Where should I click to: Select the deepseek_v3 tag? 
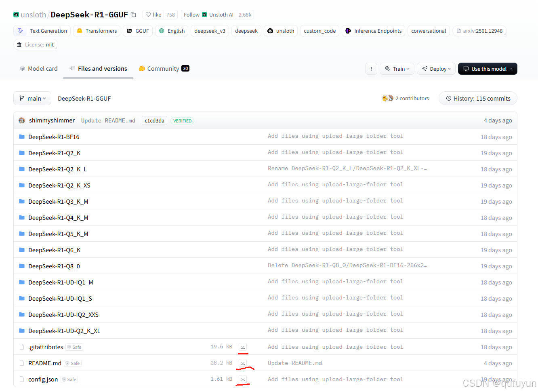pos(210,31)
